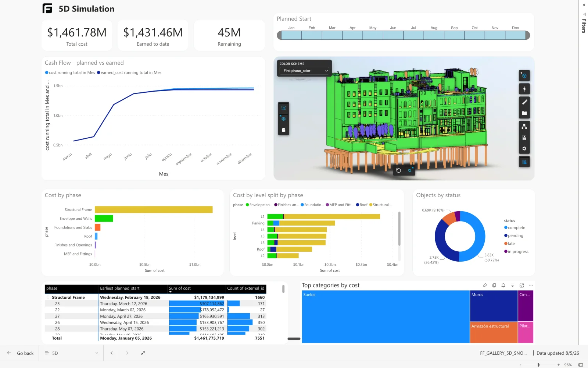Click fit to page icon in status bar
This screenshot has height=368, width=588.
point(581,365)
